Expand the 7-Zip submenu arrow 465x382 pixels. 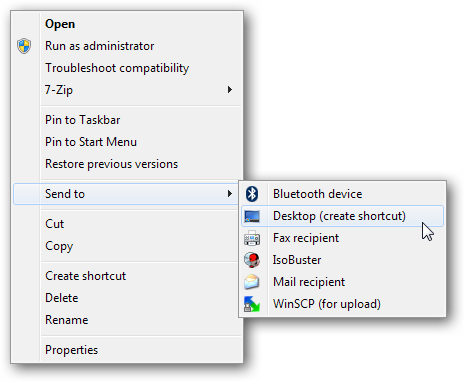(x=230, y=90)
